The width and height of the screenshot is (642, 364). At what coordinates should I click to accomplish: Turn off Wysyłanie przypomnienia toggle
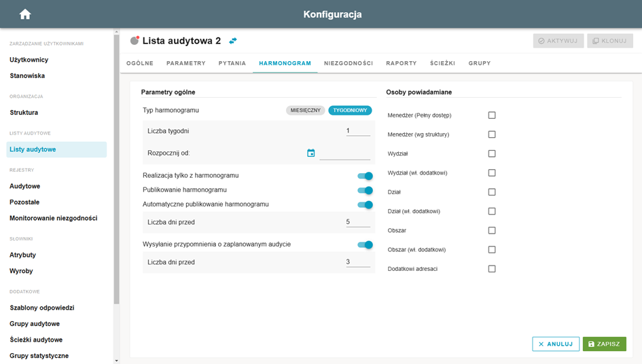point(365,244)
